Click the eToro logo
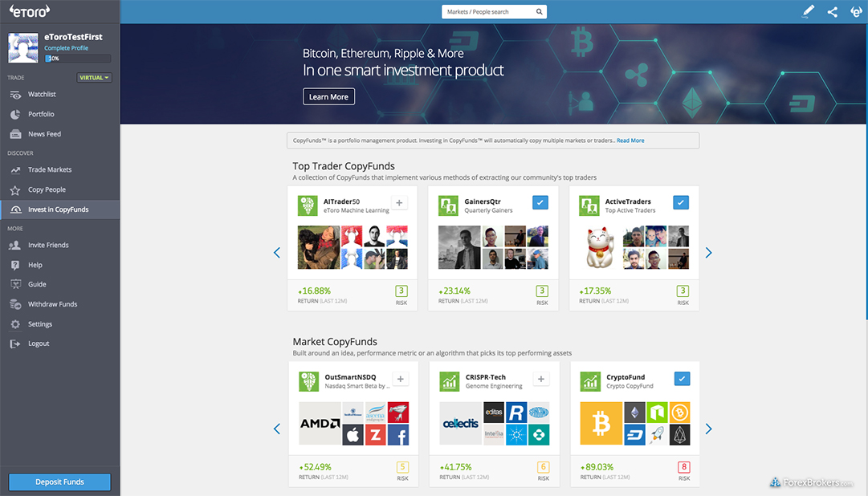This screenshot has height=496, width=868. pyautogui.click(x=30, y=10)
